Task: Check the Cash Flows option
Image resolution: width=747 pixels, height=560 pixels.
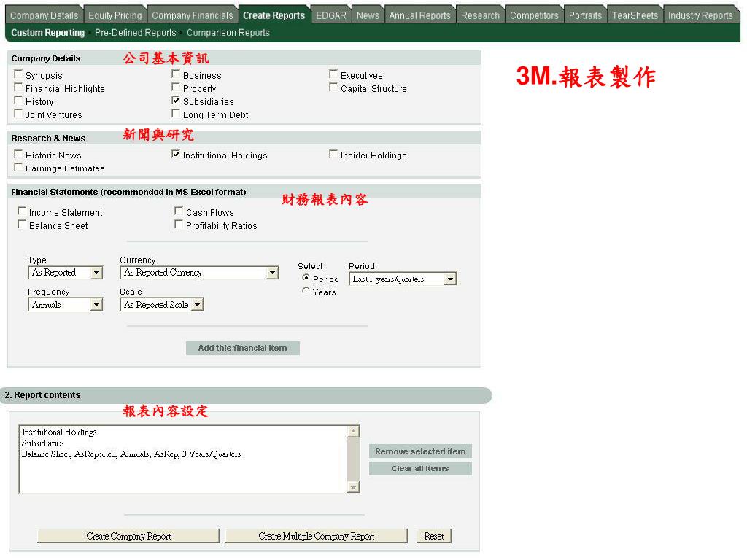Action: 179,211
